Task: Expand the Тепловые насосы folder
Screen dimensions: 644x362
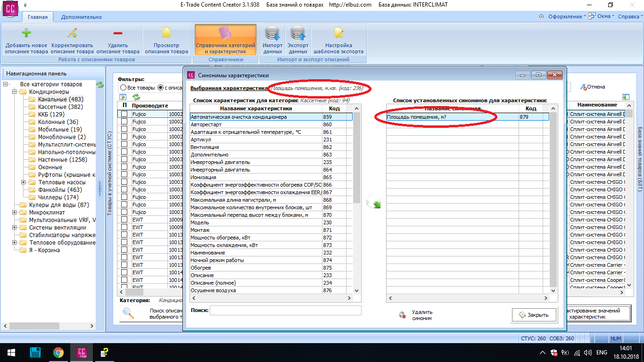Action: coord(24,182)
